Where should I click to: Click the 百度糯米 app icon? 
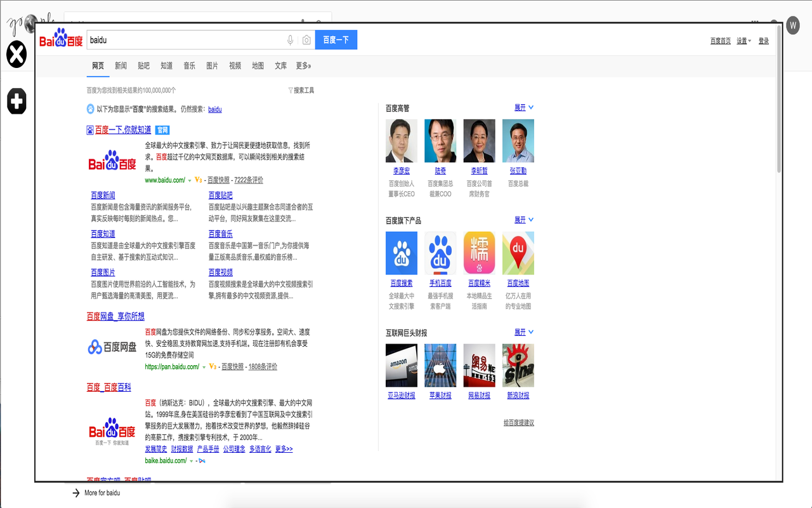click(479, 253)
